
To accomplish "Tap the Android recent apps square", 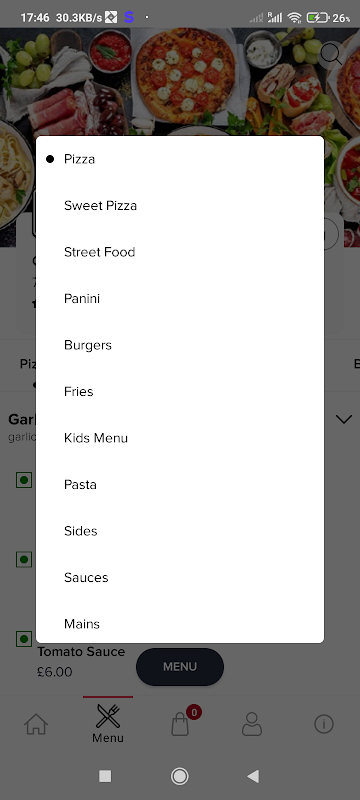I will click(105, 776).
